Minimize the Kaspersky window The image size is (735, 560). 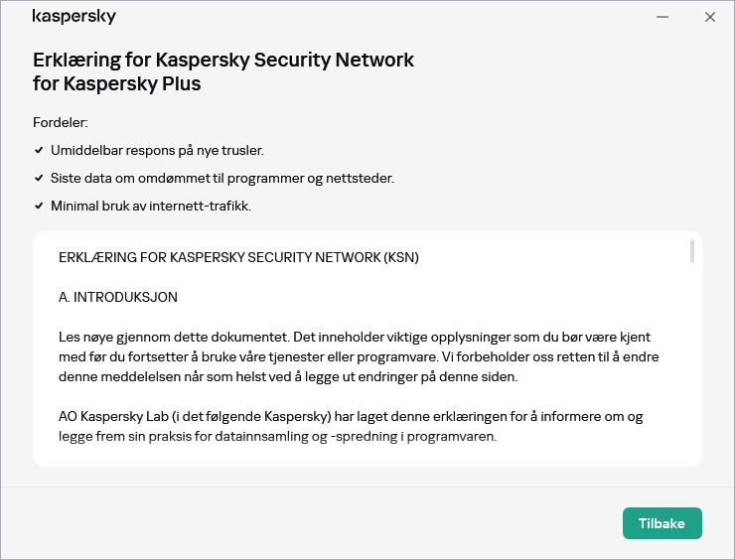point(662,17)
